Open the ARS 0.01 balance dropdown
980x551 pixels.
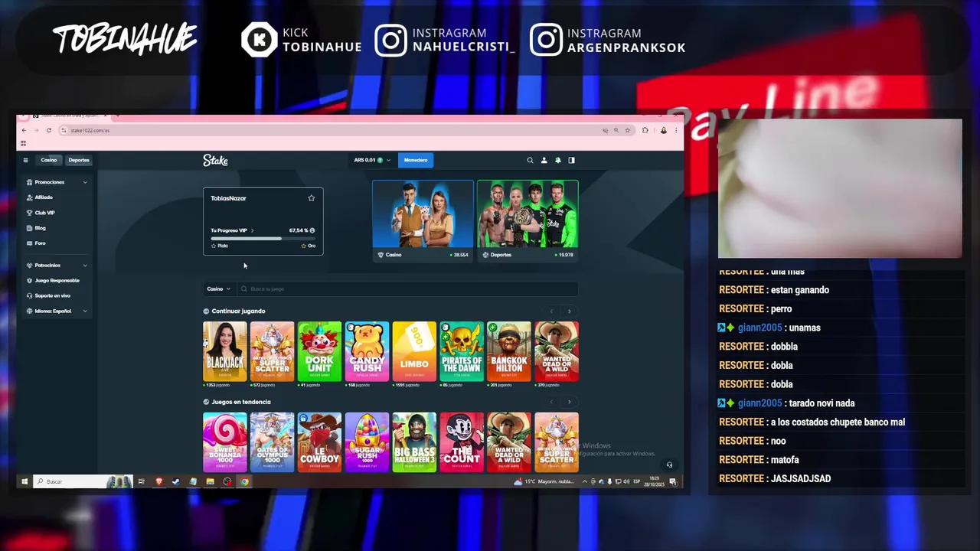click(372, 160)
